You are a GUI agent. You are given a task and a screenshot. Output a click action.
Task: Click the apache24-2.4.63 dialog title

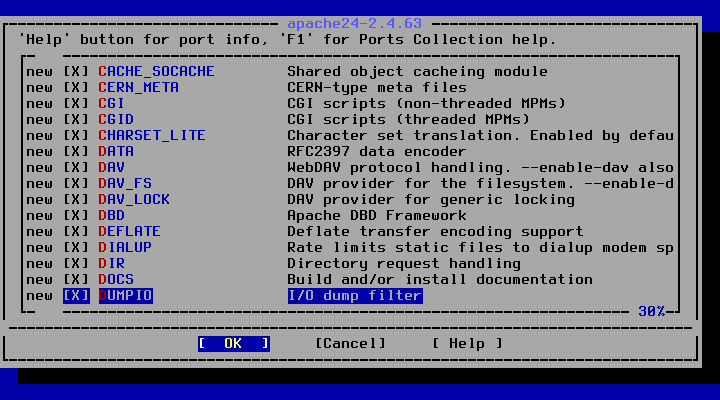coord(354,23)
